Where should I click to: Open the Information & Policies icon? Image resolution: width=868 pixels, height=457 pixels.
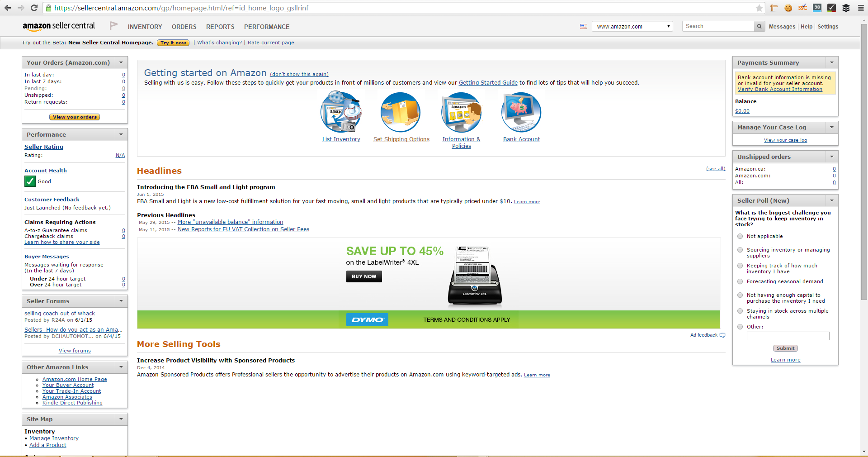(461, 112)
